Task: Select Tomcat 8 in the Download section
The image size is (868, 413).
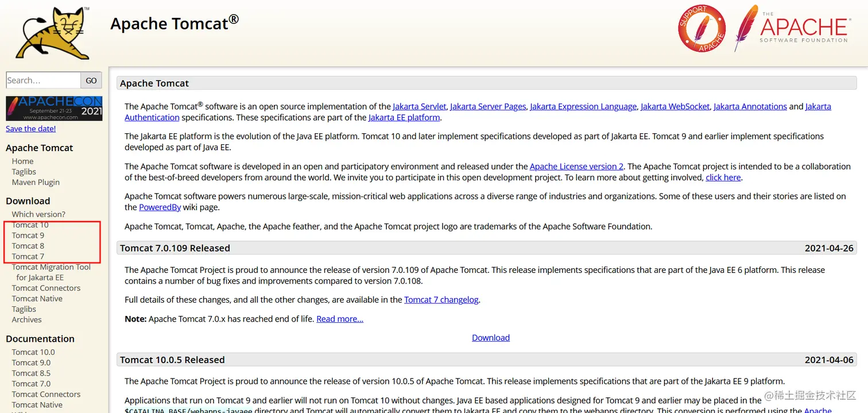Action: 28,246
